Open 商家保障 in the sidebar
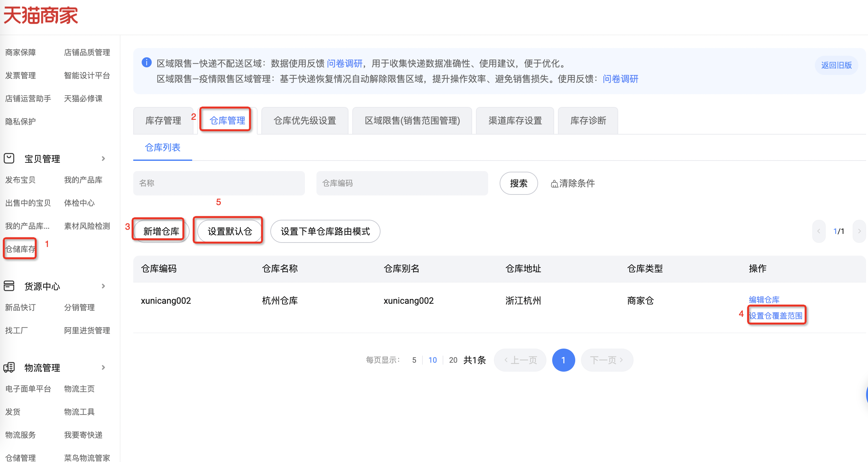868x462 pixels. point(20,52)
